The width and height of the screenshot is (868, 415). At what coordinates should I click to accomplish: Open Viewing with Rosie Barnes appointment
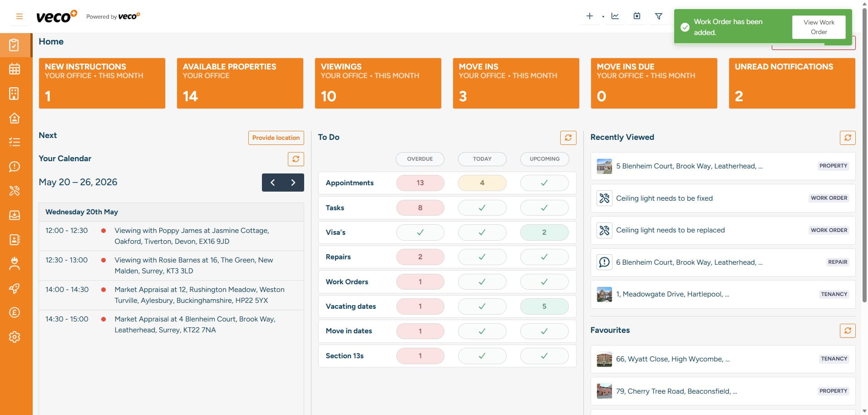coord(171,266)
